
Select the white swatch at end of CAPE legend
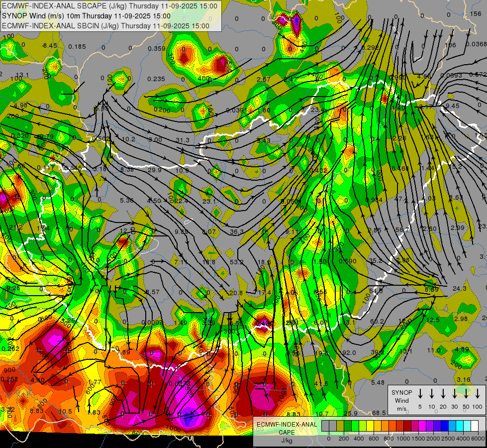[475, 426]
